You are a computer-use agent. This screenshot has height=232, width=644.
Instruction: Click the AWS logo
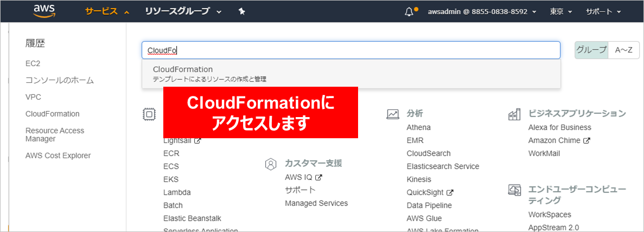[x=43, y=11]
